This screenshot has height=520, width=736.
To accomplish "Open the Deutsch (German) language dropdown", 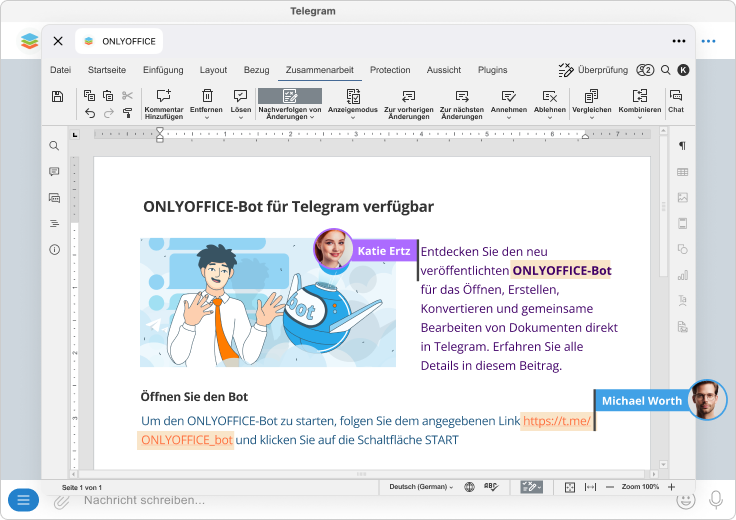I will tap(421, 487).
